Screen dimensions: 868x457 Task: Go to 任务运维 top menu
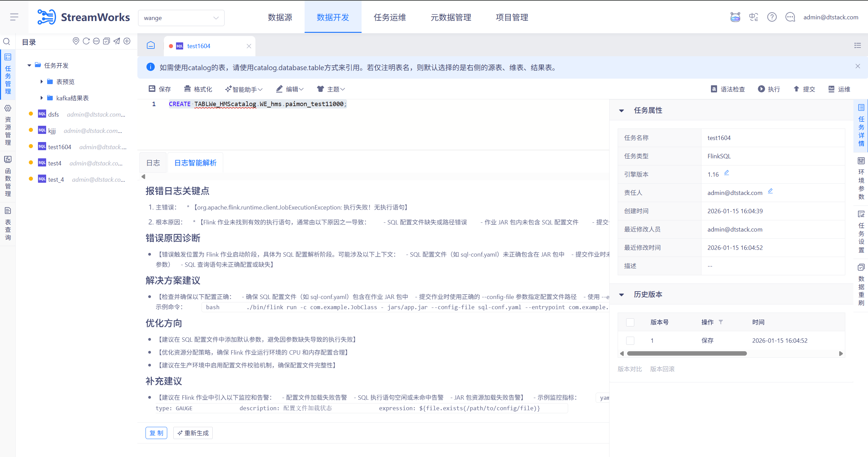[x=390, y=17]
